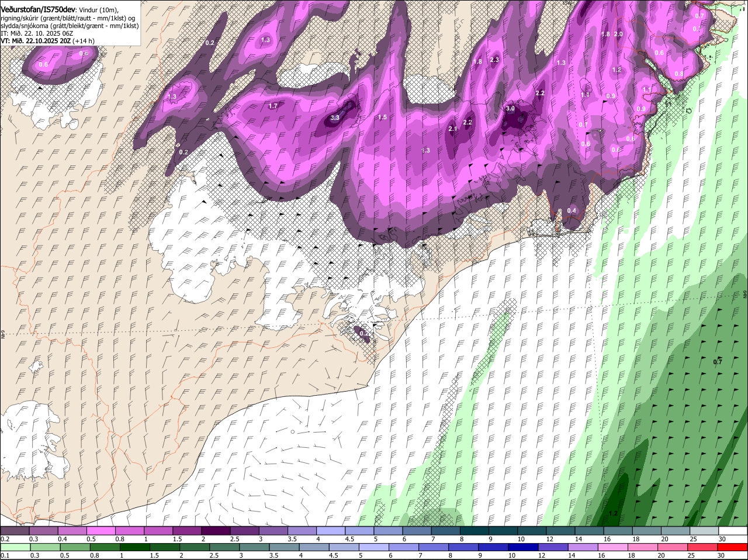Pick the bright red swatch after 30 in rain legend
Screen dimensions: 748x560
[x=733, y=547]
